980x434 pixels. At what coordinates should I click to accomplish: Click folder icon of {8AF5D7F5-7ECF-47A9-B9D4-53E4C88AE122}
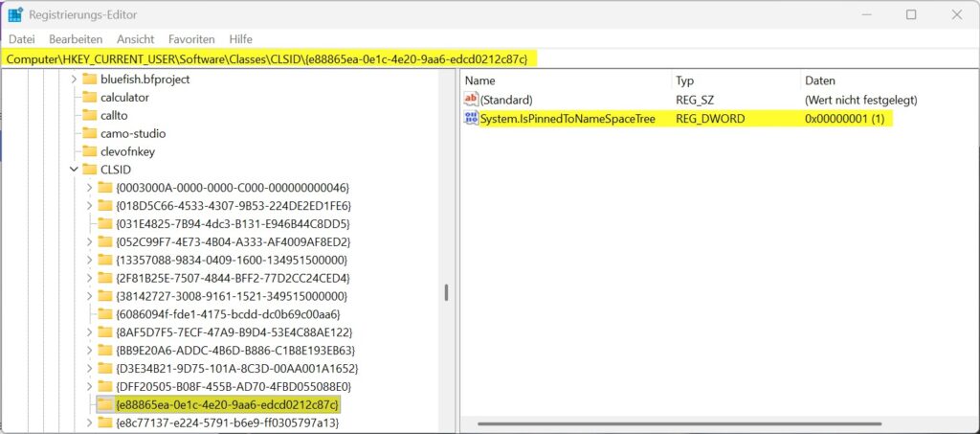pos(105,332)
